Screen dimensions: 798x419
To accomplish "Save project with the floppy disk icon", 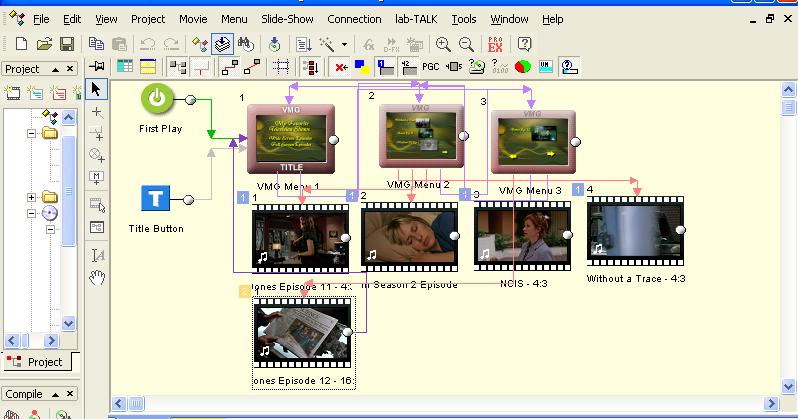I will pos(67,44).
